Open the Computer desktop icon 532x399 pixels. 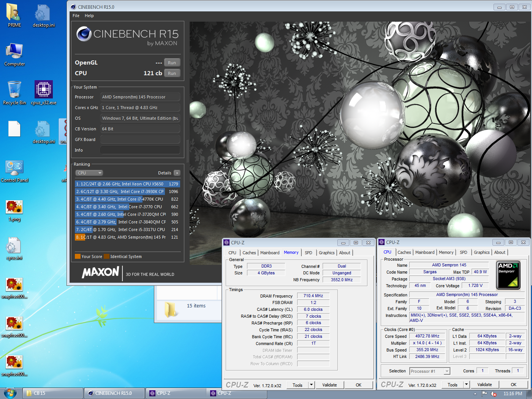[14, 54]
